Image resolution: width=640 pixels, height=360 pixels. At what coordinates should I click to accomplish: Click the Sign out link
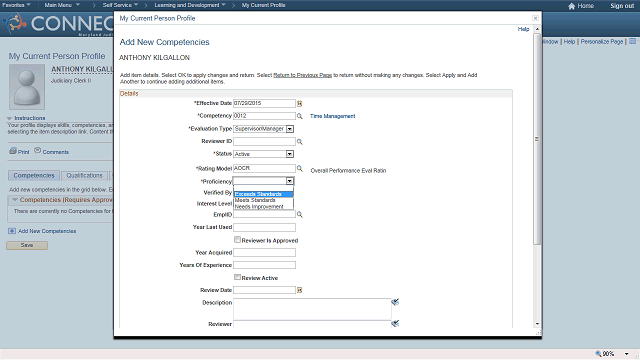pyautogui.click(x=622, y=6)
